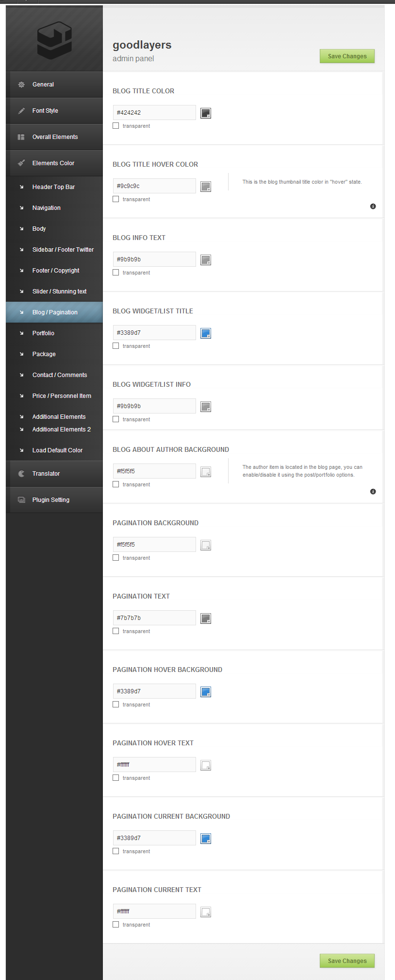
Task: Toggle transparent for Pagination Hover Background
Action: 115,705
